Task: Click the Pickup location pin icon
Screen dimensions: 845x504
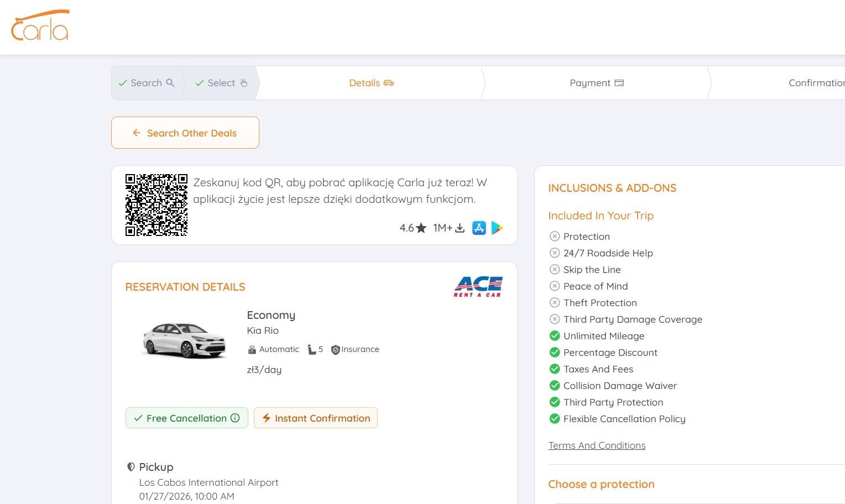Action: 131,467
